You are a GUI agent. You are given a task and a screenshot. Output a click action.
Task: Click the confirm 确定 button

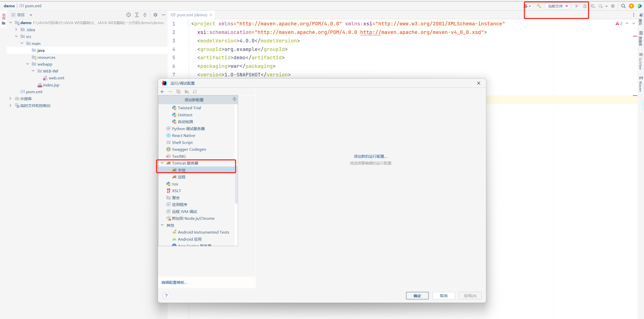[x=417, y=296]
